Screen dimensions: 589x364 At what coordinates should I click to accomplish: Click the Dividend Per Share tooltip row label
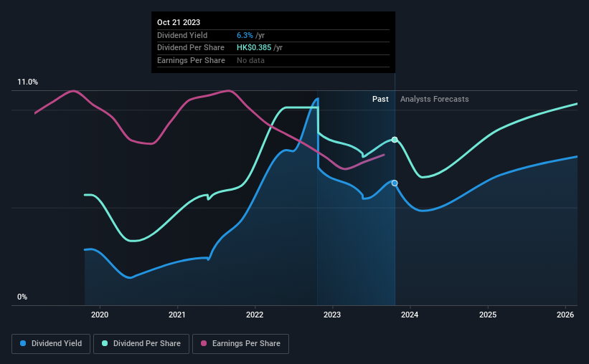(190, 48)
